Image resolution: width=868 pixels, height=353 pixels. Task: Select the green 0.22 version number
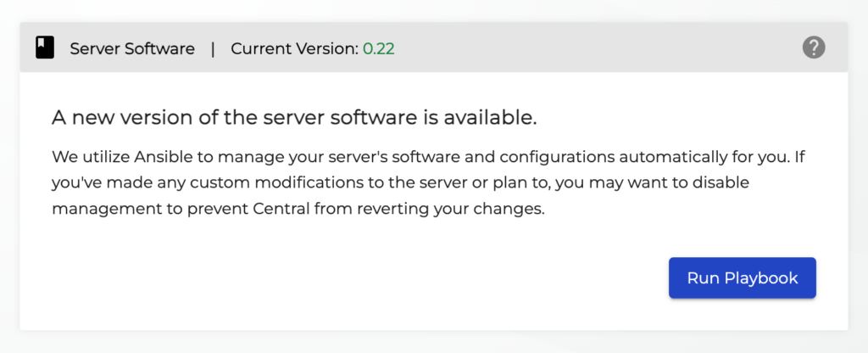point(379,48)
